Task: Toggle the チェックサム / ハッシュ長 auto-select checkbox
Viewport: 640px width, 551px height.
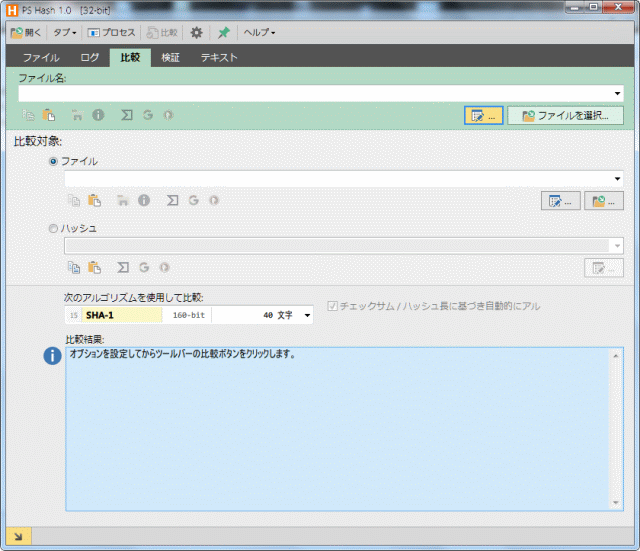Action: pos(333,306)
